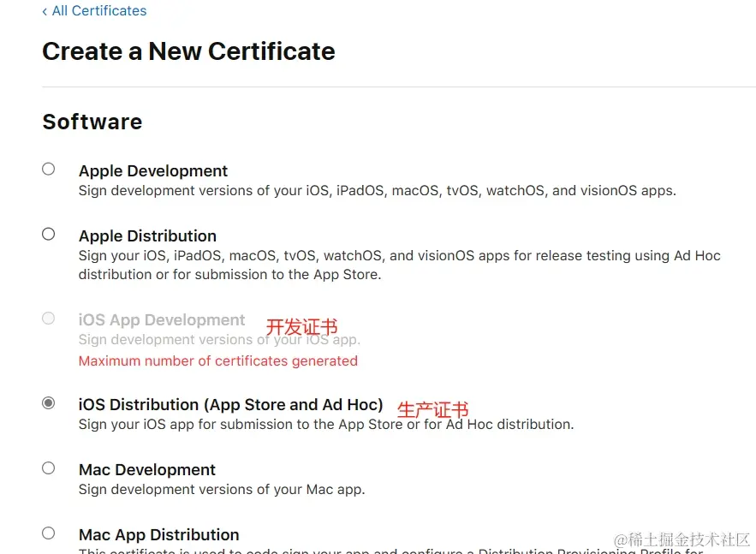Select iOS Distribution (App Store and Ad Hoc) radio

48,402
